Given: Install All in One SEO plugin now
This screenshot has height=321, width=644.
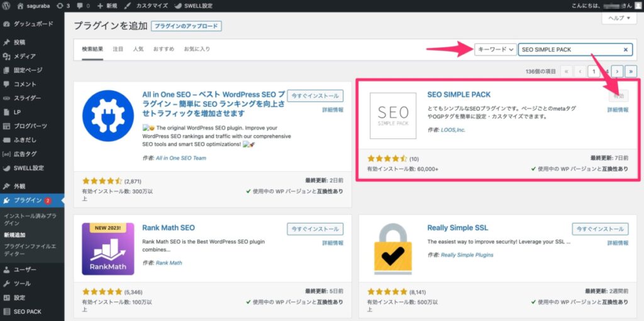Looking at the screenshot, I should point(315,96).
